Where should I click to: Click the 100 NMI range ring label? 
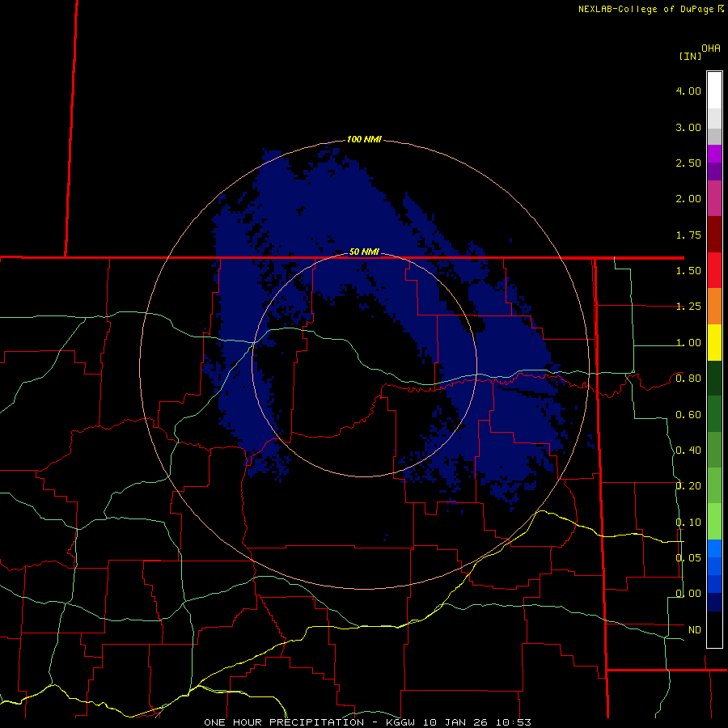[x=364, y=139]
